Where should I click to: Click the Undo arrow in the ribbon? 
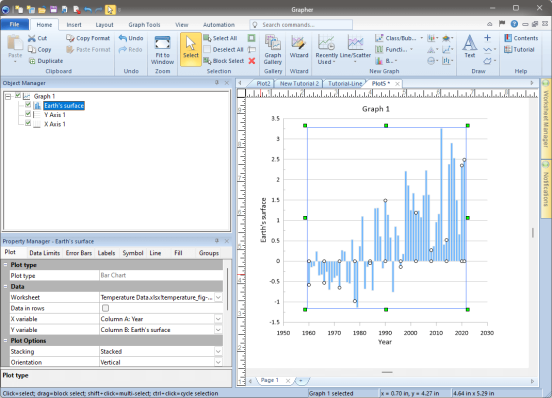tap(123, 38)
